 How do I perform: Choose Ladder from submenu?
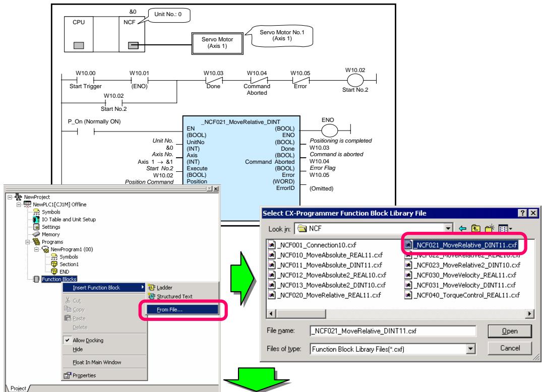[183, 287]
